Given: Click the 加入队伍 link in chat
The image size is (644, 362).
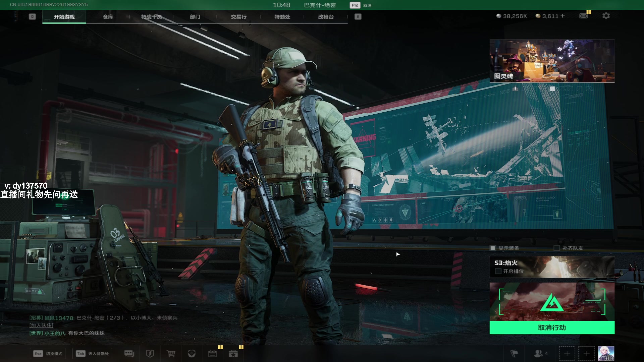Looking at the screenshot, I should 41,325.
